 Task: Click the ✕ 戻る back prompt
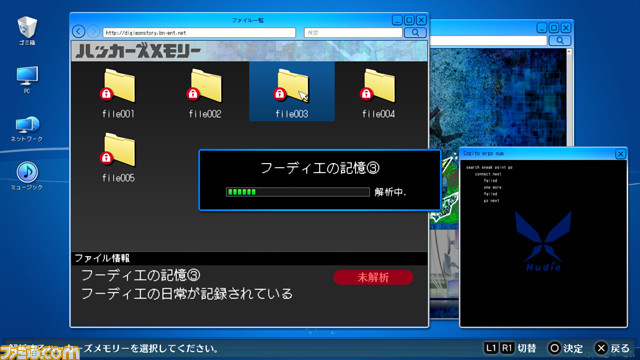[612, 348]
